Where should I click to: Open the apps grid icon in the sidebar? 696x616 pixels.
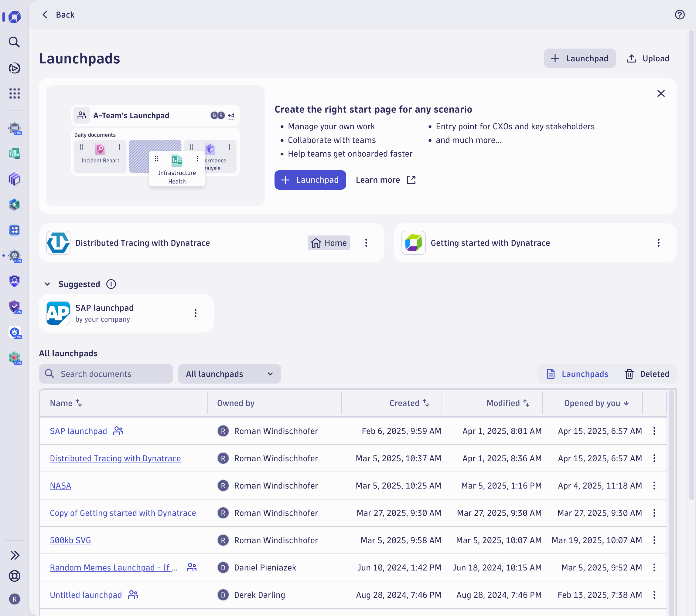click(x=14, y=93)
